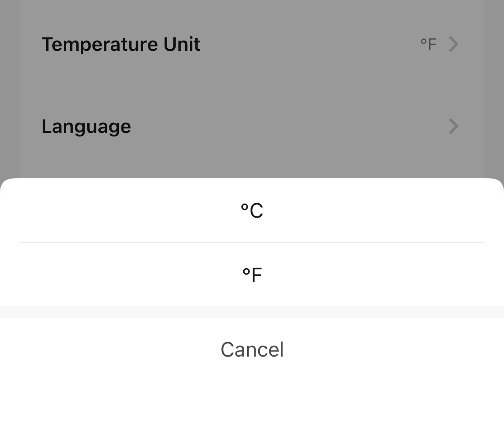Click right blank area of the °F sheet row
The height and width of the screenshot is (425, 504).
(406, 275)
